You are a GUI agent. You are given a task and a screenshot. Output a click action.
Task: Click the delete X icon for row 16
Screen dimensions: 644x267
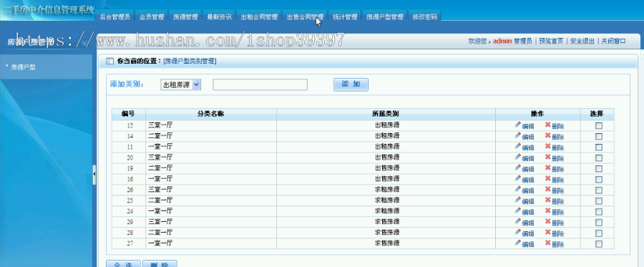pyautogui.click(x=548, y=178)
